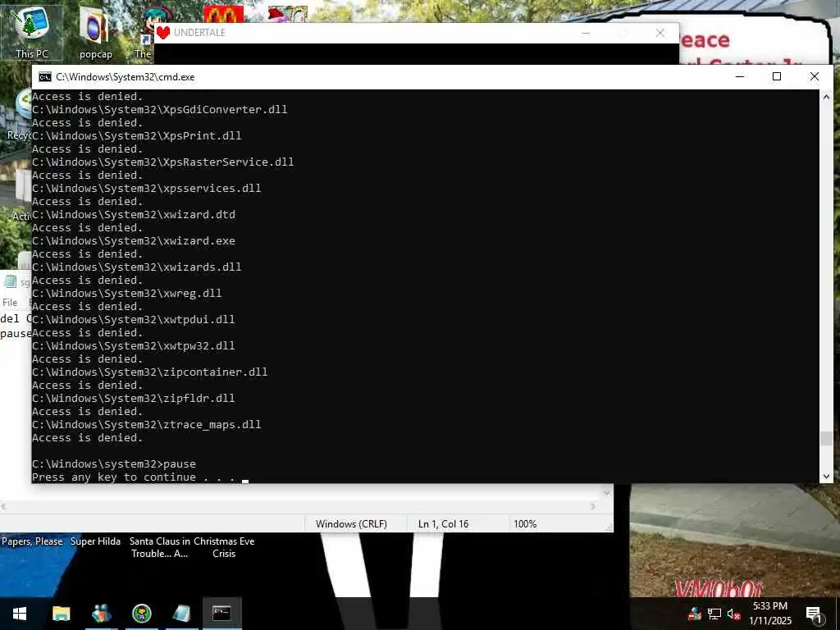Image resolution: width=840 pixels, height=630 pixels.
Task: Click the xwtpw32.dll output line
Action: tap(134, 345)
